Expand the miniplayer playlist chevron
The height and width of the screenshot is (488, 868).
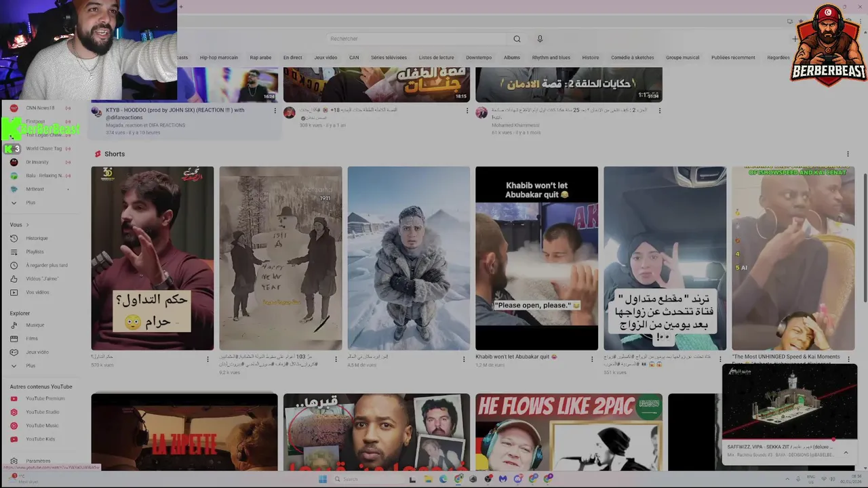click(x=846, y=452)
